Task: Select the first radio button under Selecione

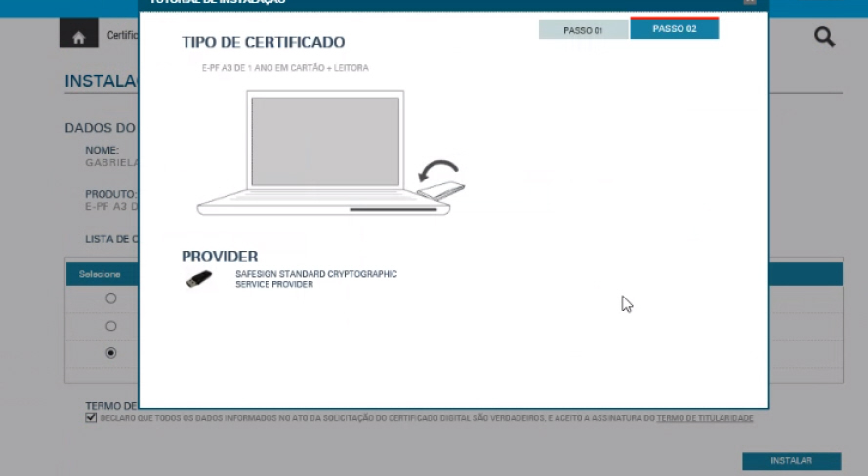Action: pyautogui.click(x=110, y=298)
